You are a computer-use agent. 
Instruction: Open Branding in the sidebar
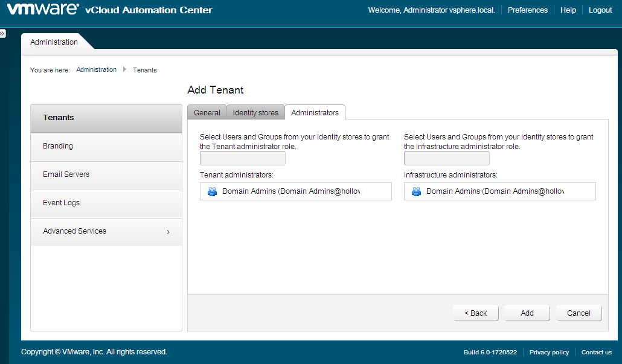coord(58,146)
